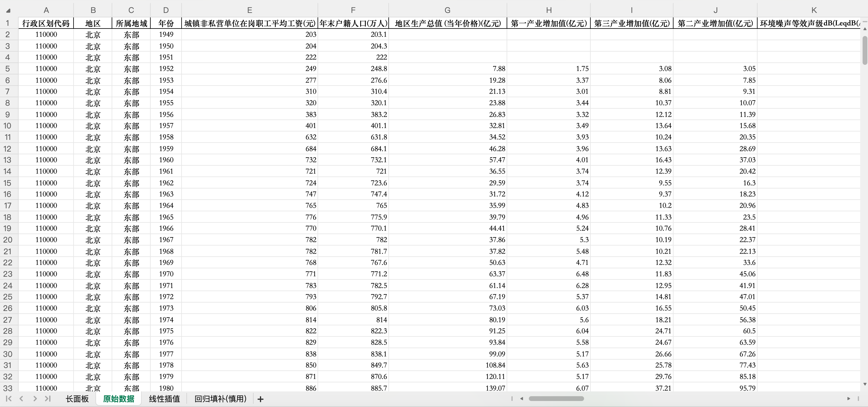Viewport: 868px width, 407px height.
Task: Jump to the last sheet tab
Action: tap(47, 399)
